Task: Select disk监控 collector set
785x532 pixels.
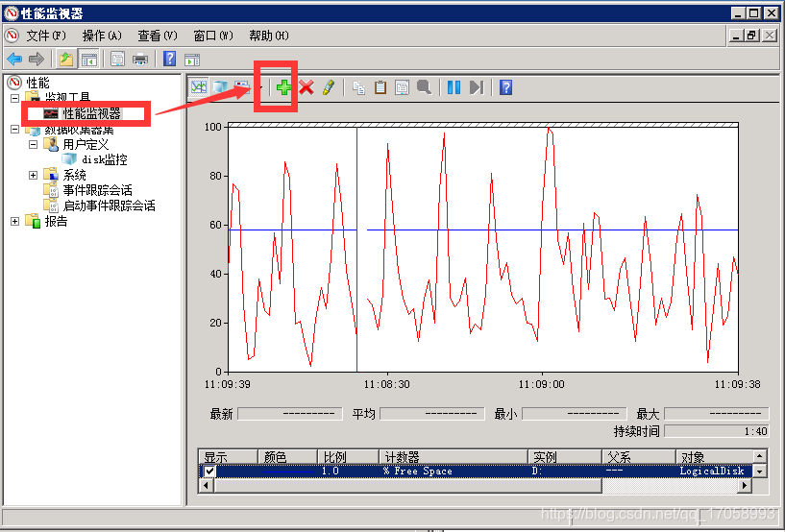Action: [104, 159]
